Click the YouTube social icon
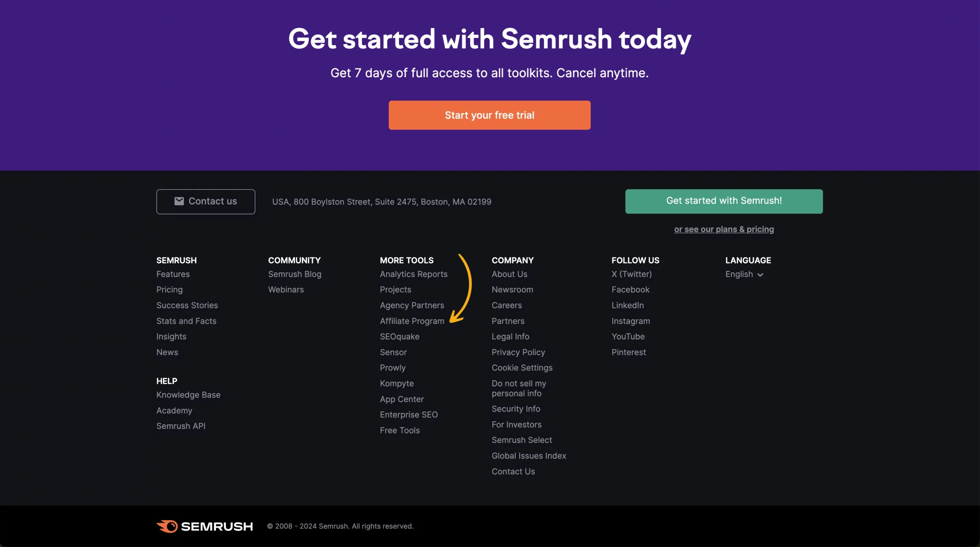The width and height of the screenshot is (980, 547). tap(627, 336)
